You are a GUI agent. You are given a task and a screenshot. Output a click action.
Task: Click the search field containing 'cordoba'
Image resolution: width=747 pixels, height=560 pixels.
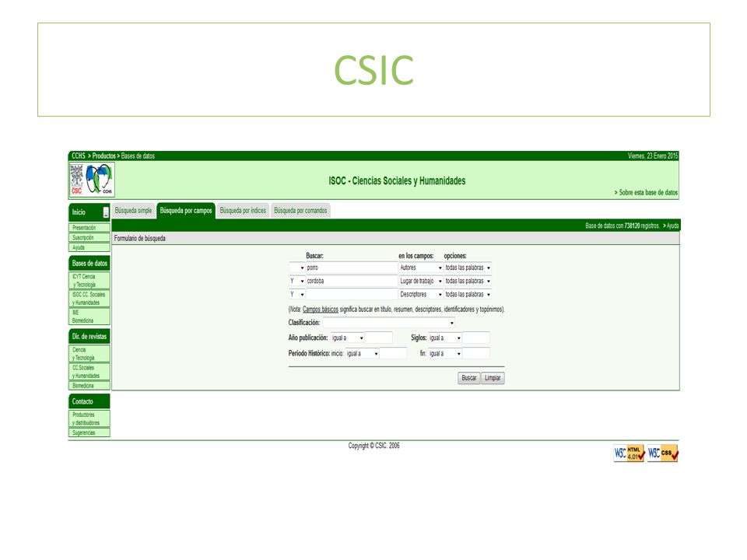(x=352, y=282)
